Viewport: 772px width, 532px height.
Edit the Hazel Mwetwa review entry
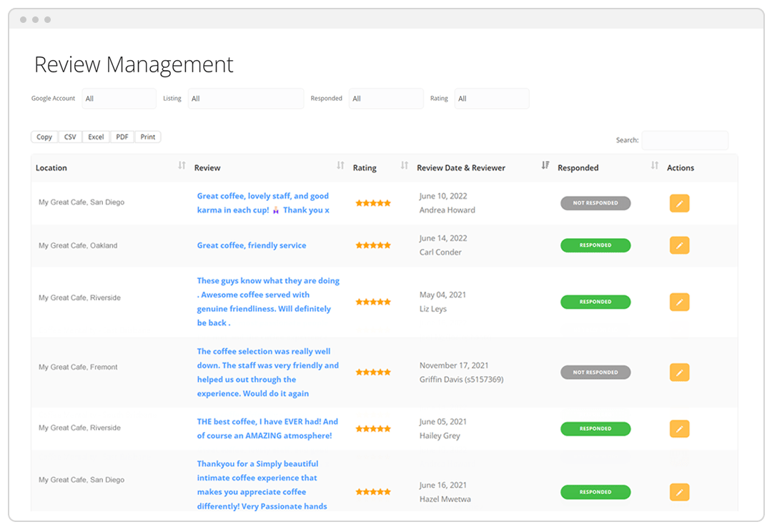(x=679, y=492)
